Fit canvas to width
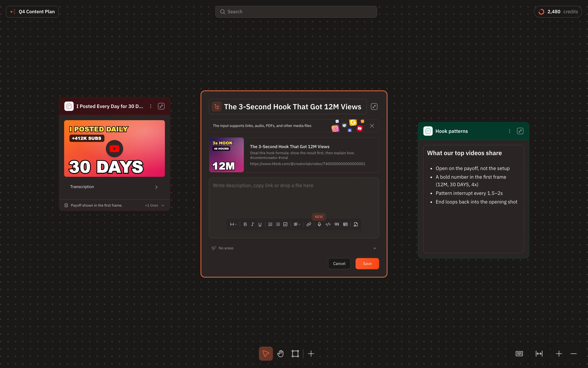 (x=539, y=354)
